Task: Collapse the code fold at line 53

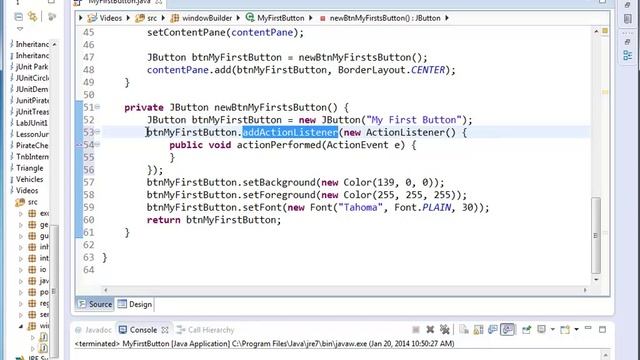Action: tap(98, 132)
